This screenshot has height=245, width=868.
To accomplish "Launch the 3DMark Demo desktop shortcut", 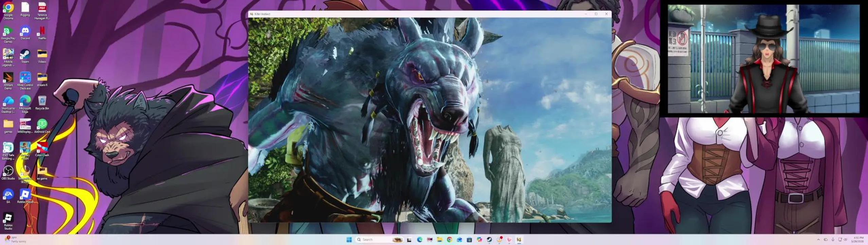I will (x=8, y=81).
